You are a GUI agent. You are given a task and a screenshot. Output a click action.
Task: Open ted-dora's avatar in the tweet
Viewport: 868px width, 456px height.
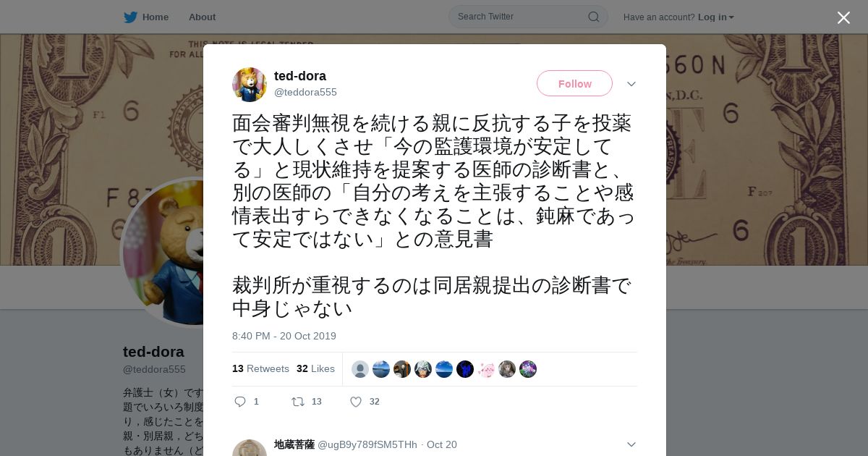tap(250, 85)
